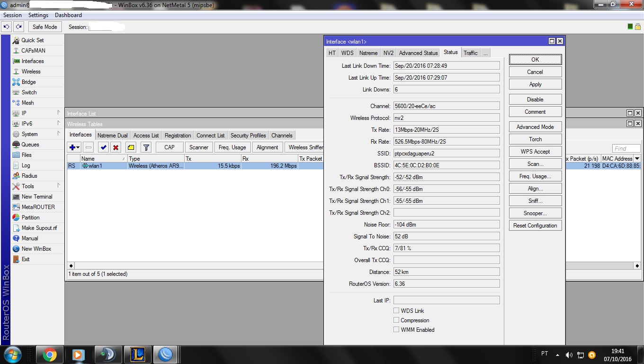Open the Session menu
This screenshot has height=364, width=644.
coord(12,15)
